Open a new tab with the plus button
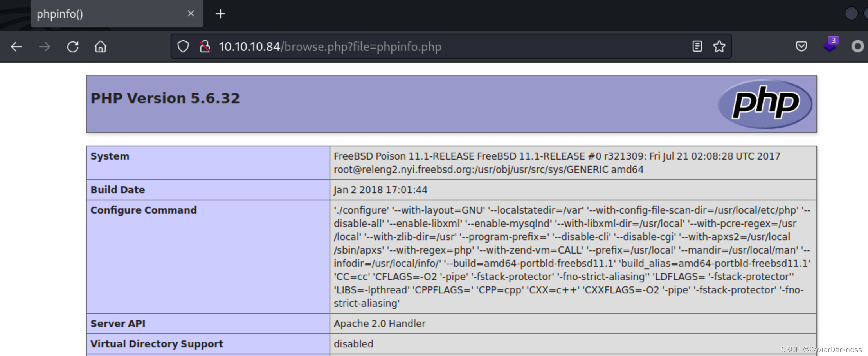Image resolution: width=868 pixels, height=356 pixels. point(220,14)
